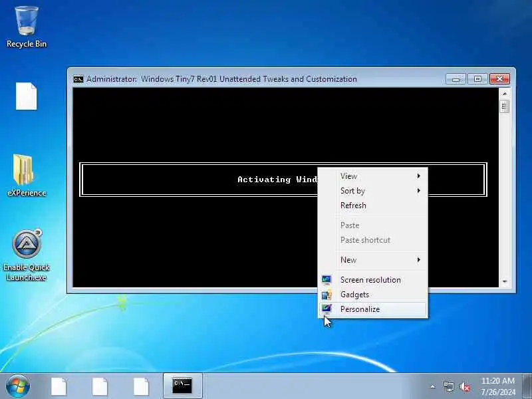Open the Windows Start orb
Image resolution: width=532 pixels, height=399 pixels.
pos(18,386)
